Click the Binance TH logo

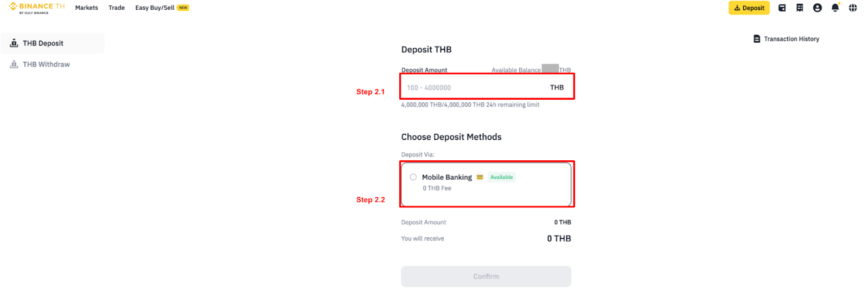pyautogui.click(x=37, y=8)
